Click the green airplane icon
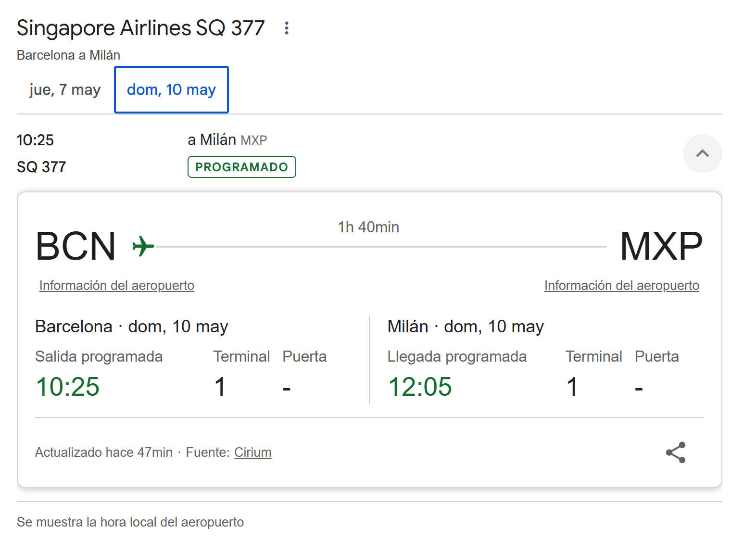The image size is (756, 541). (143, 246)
